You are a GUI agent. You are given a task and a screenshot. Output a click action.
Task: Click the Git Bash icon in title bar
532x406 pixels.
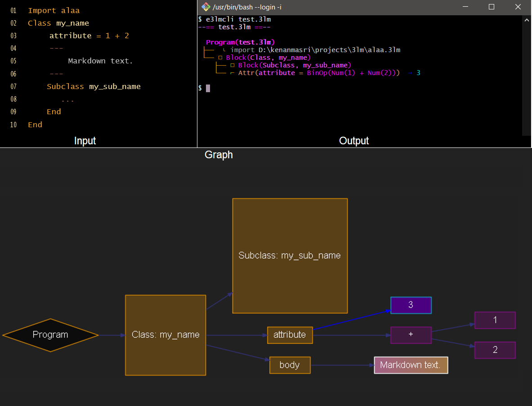coord(206,7)
